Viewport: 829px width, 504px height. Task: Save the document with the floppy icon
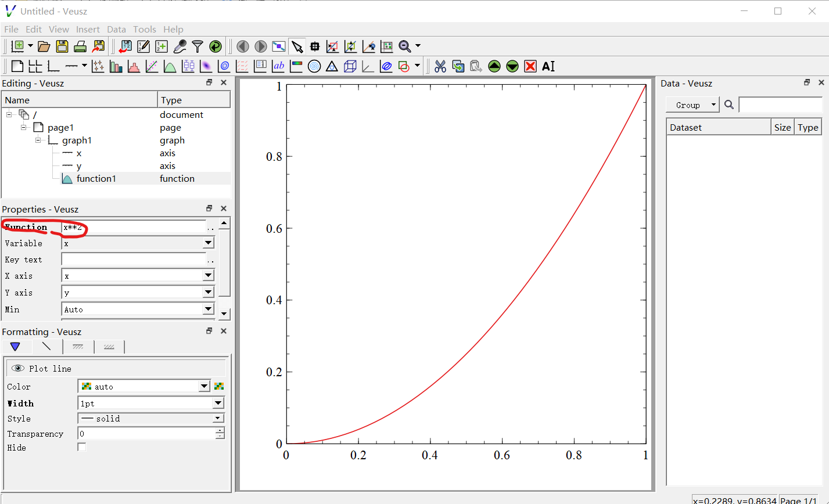[62, 46]
